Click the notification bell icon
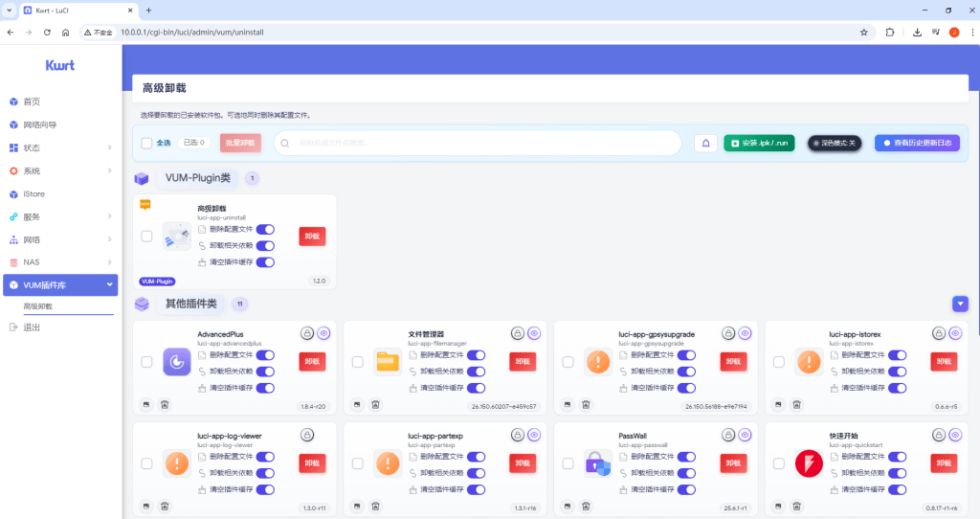Viewport: 980px width, 519px height. click(x=706, y=143)
